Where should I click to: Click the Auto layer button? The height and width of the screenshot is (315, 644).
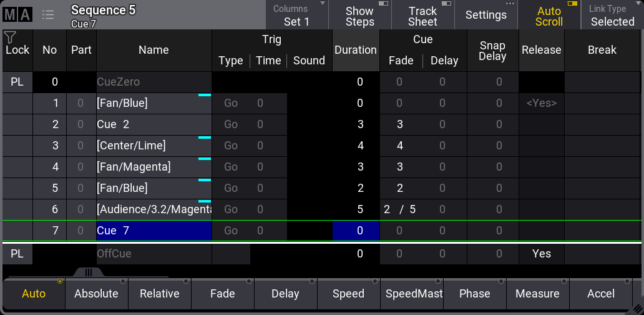point(34,294)
